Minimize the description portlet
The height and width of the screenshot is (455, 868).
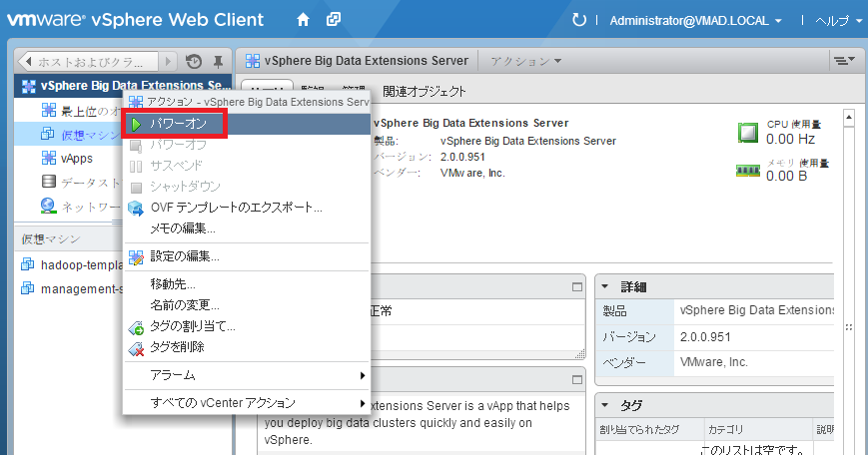coord(576,380)
